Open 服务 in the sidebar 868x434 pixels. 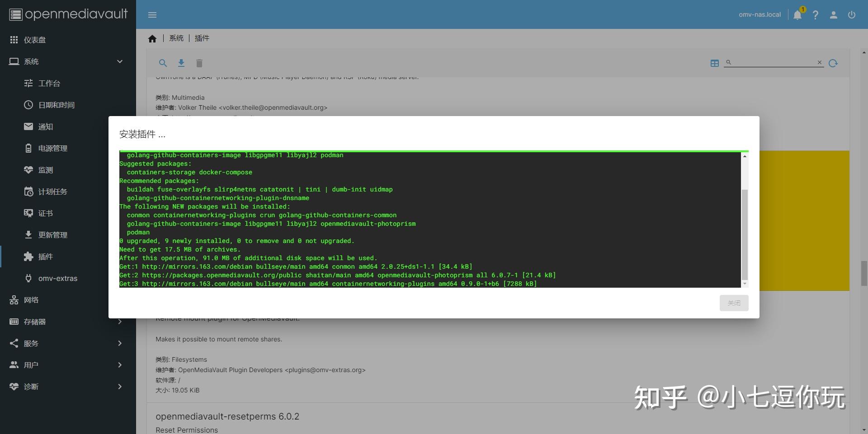click(68, 343)
